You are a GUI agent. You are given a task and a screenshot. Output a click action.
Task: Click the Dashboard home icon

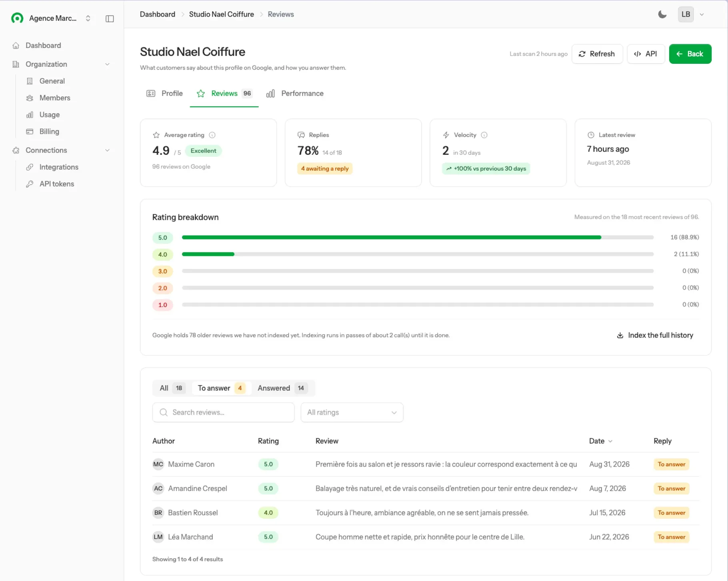click(x=16, y=46)
